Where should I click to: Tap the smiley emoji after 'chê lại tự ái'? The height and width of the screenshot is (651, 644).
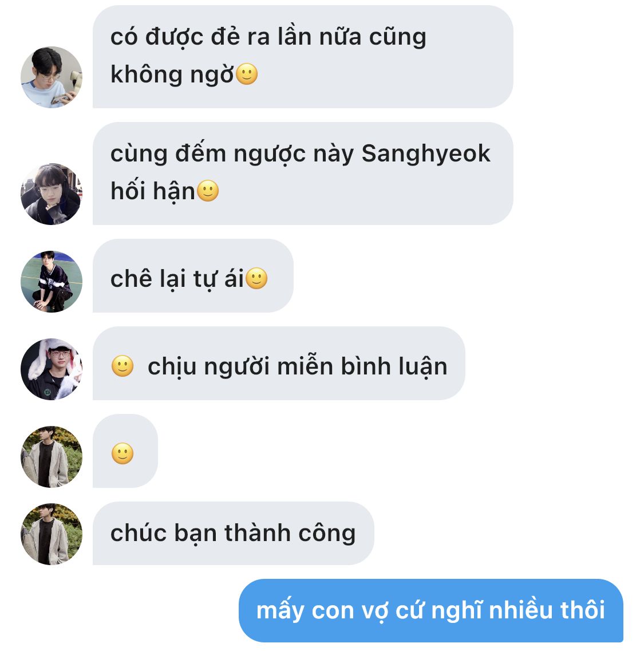256,278
